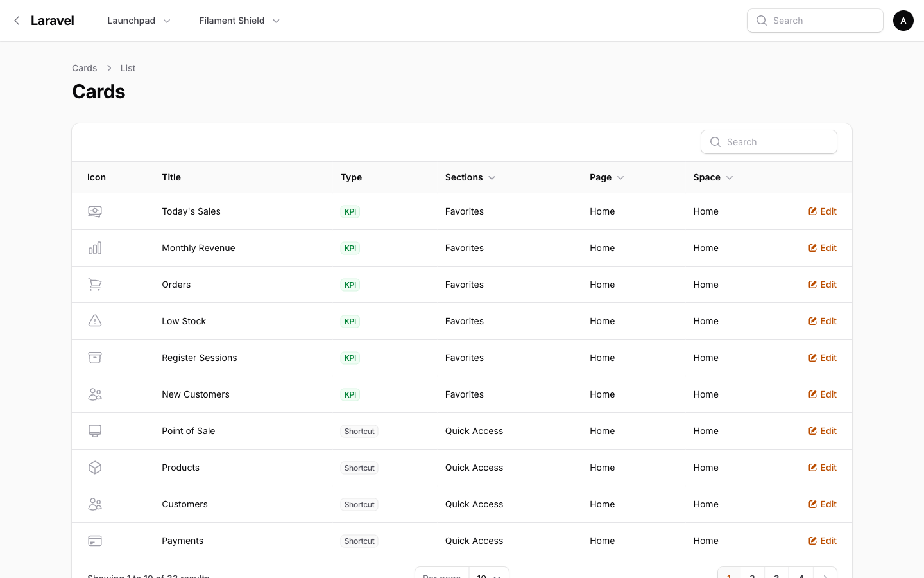Image resolution: width=924 pixels, height=578 pixels.
Task: Sort the table by Space column
Action: tap(713, 177)
